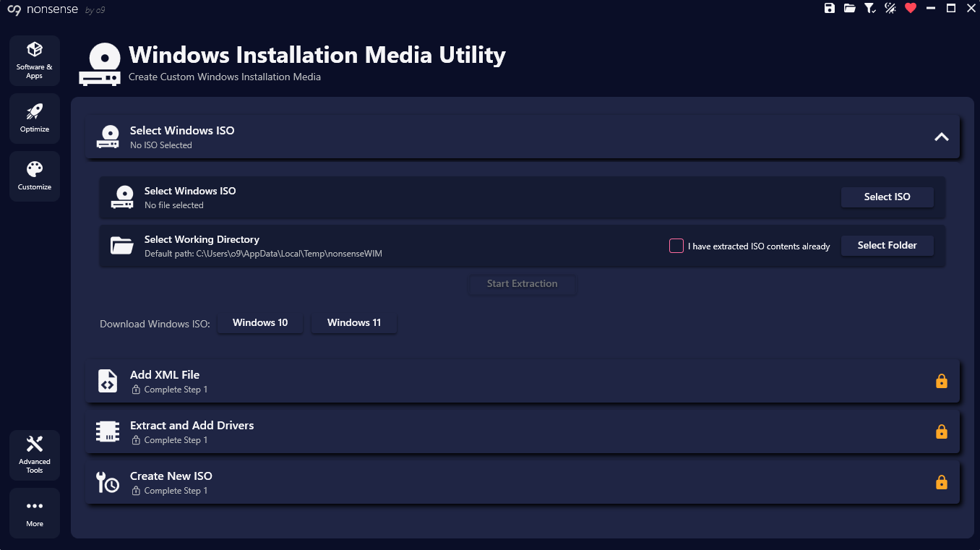Click the Start Extraction button
Screen dimensions: 980x550
[x=522, y=284]
